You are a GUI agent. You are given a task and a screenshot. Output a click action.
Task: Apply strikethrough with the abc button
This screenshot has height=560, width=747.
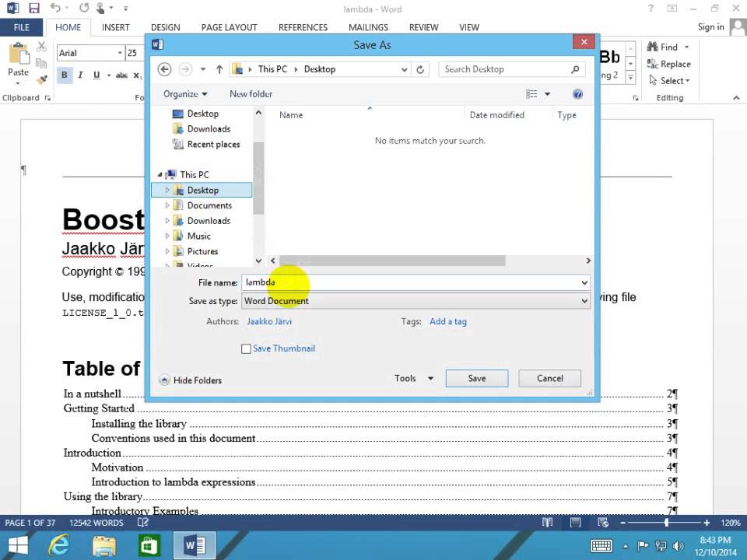(x=121, y=75)
